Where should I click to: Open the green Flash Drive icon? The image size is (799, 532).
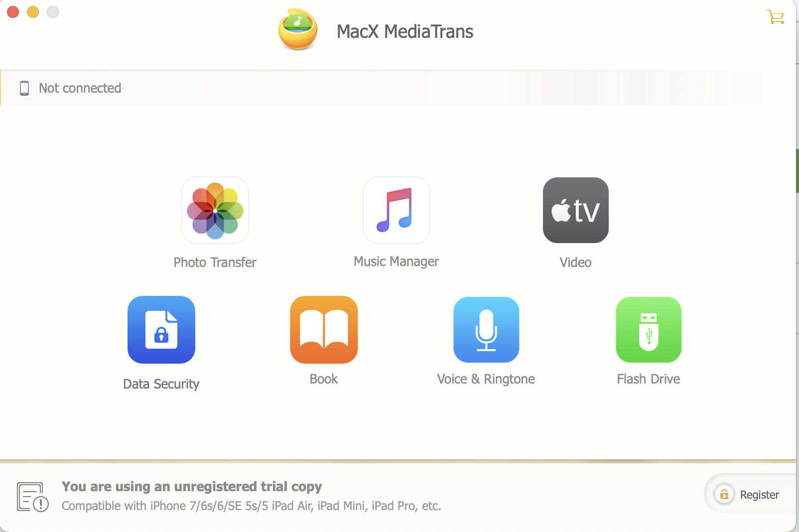(x=649, y=330)
